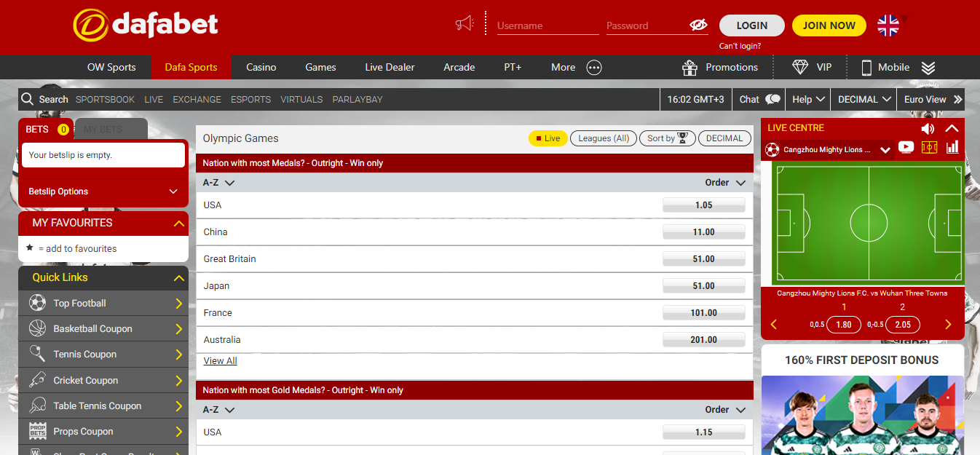Toggle password visibility eye icon

698,25
